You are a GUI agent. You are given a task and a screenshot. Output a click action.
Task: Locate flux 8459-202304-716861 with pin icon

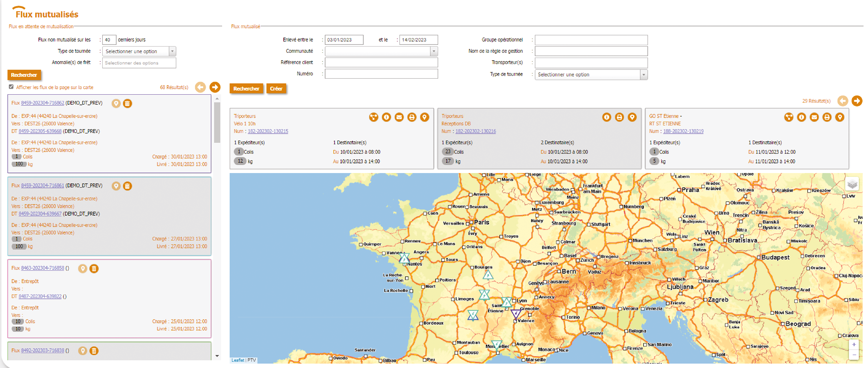point(116,186)
